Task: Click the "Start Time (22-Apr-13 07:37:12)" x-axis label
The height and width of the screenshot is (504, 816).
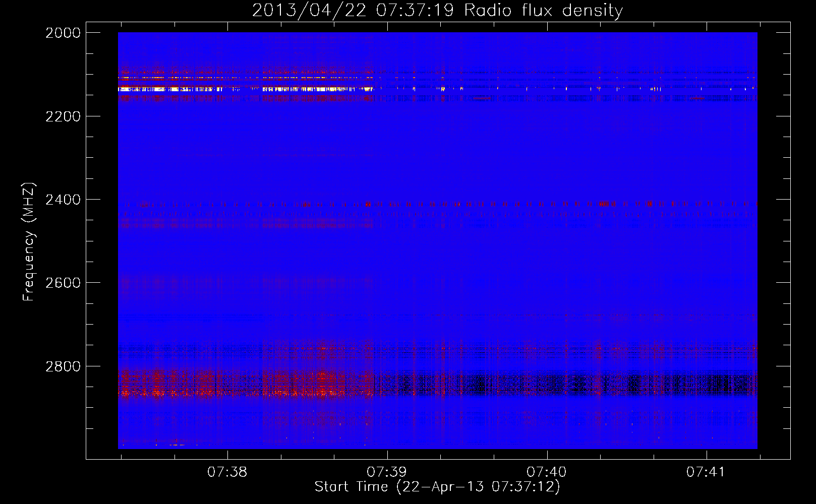Action: [437, 487]
